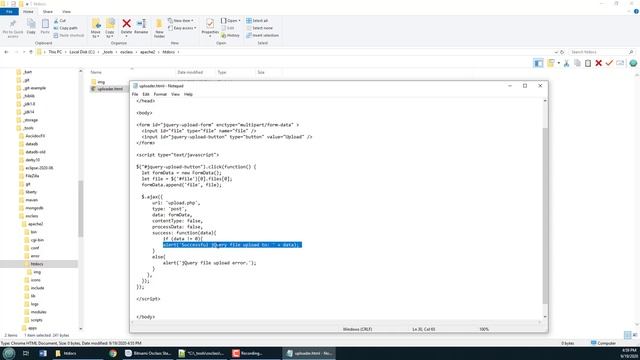Click the globe icon in the right toolbar
640x360 pixels.
coord(633,63)
